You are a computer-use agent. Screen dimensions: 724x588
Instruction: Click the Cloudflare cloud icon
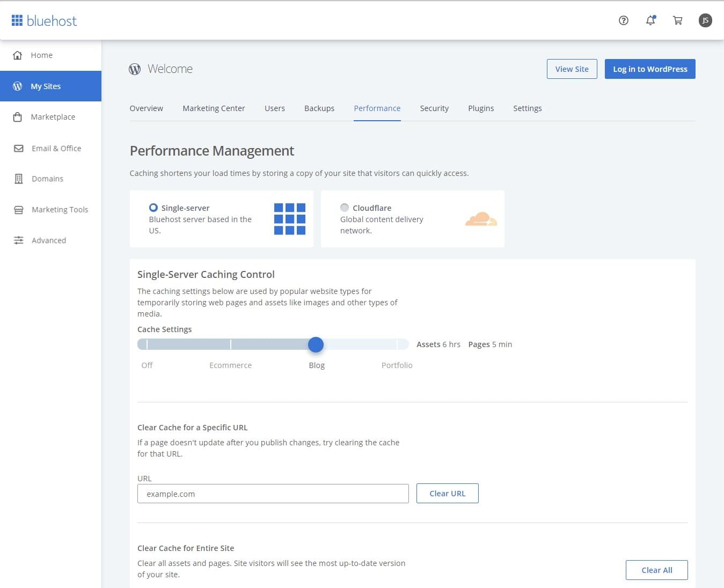pyautogui.click(x=481, y=219)
